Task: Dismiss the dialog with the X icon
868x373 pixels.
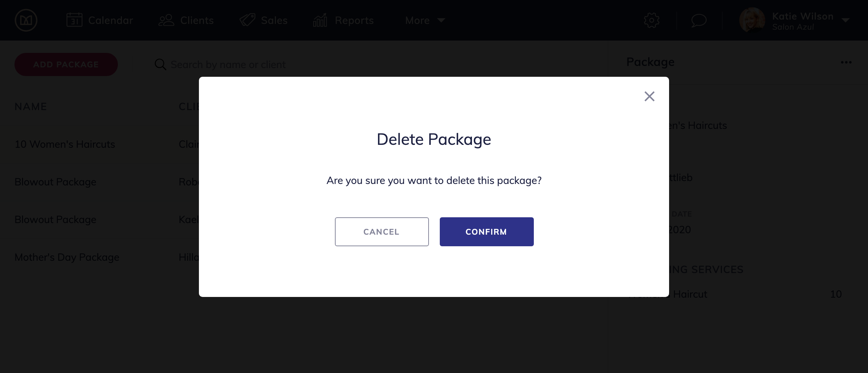Action: tap(649, 96)
